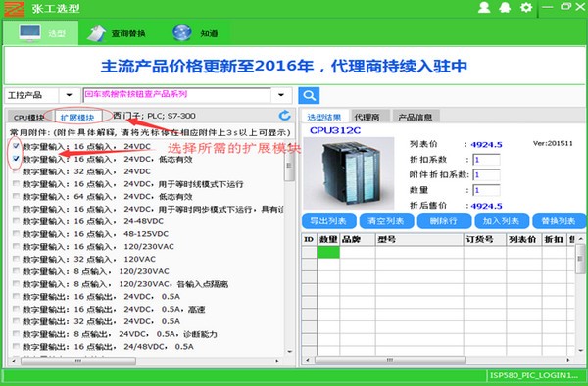This screenshot has height=386, width=588.
Task: Switch to the 产品信息 tab
Action: (x=416, y=117)
